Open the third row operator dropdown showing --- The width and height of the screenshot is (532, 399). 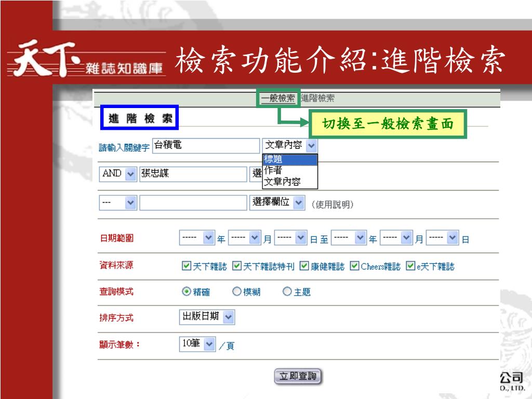click(118, 203)
